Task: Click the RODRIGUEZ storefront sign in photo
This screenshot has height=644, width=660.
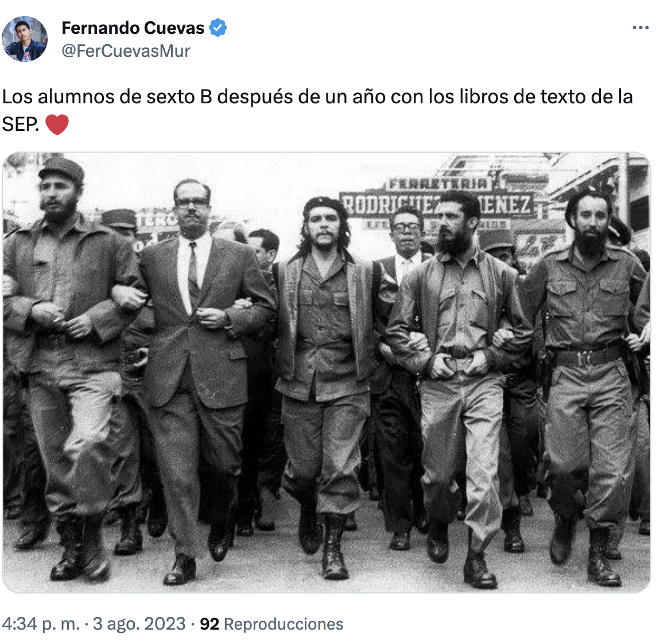Action: pyautogui.click(x=437, y=205)
